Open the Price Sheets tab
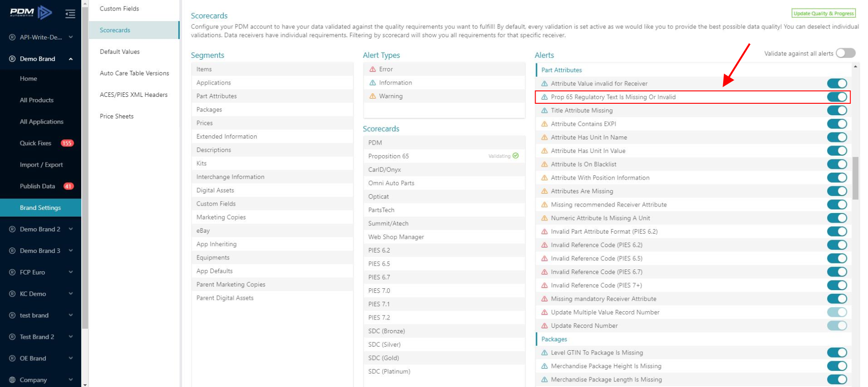This screenshot has width=868, height=387. 134,117
